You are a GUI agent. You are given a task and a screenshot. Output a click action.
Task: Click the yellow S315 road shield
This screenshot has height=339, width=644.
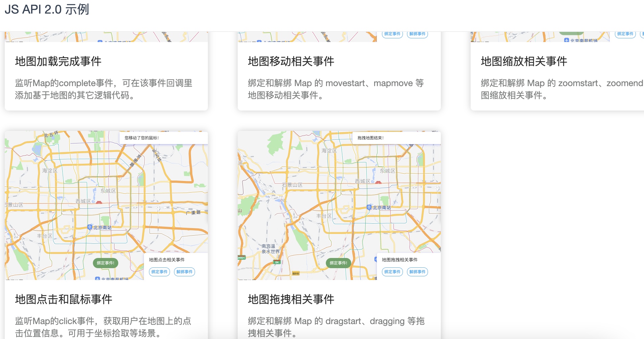coord(296,273)
